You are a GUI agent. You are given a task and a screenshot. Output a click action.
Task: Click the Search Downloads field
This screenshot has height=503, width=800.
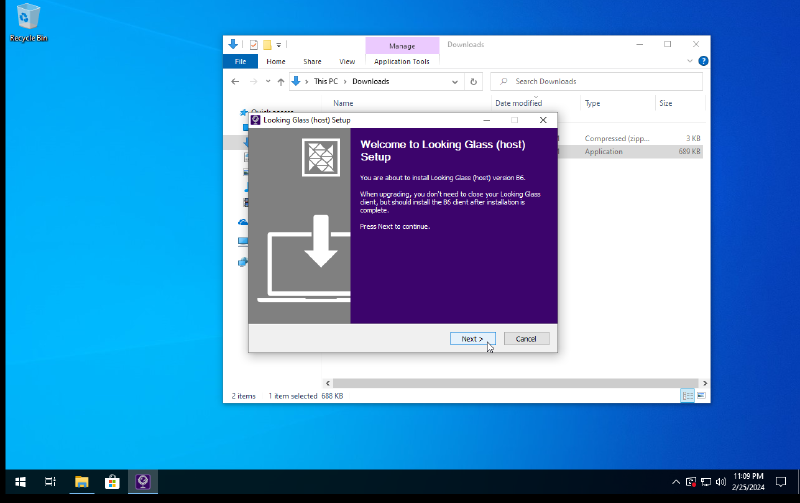(596, 82)
